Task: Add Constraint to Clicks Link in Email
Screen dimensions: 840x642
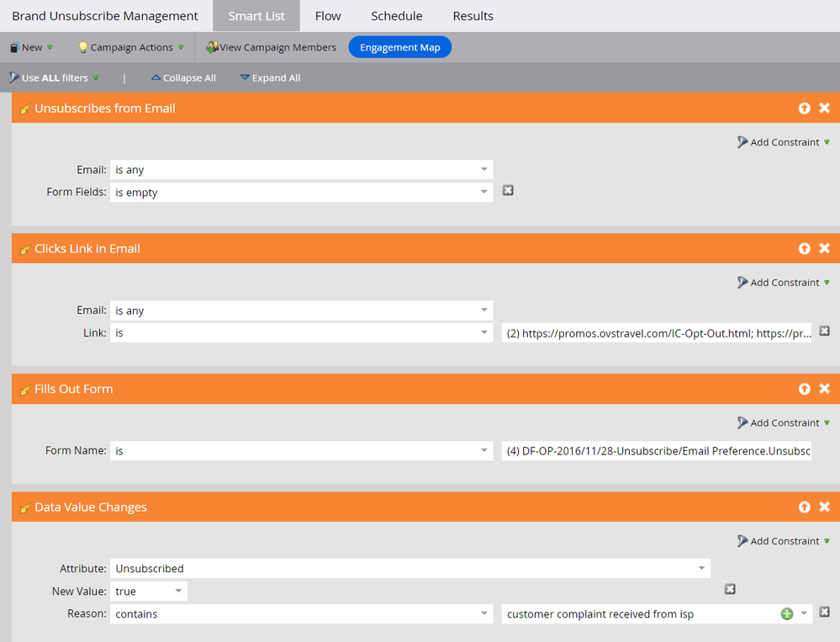Action: click(x=784, y=283)
